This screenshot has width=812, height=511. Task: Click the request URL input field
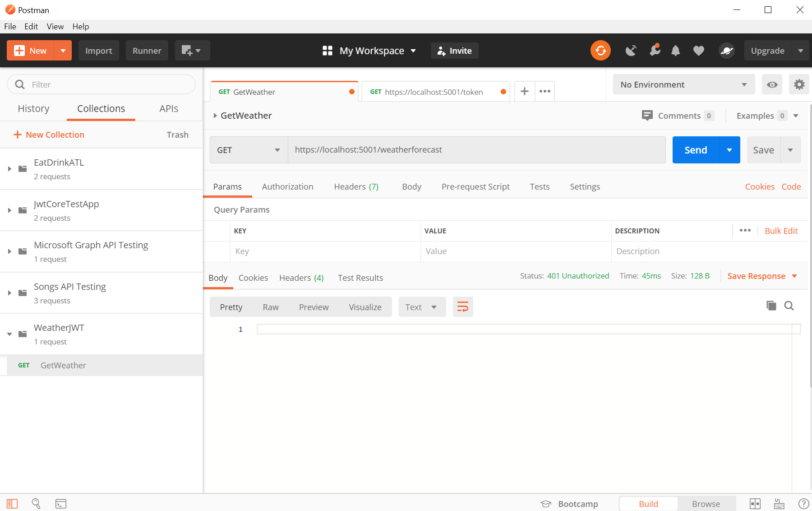(x=476, y=150)
